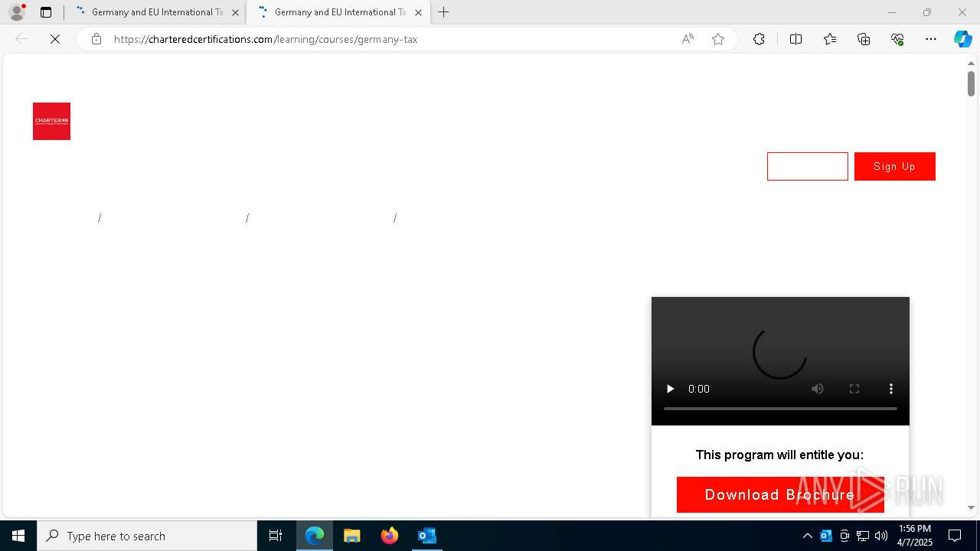Image resolution: width=980 pixels, height=551 pixels.
Task: Enable split screen view
Action: [x=795, y=39]
